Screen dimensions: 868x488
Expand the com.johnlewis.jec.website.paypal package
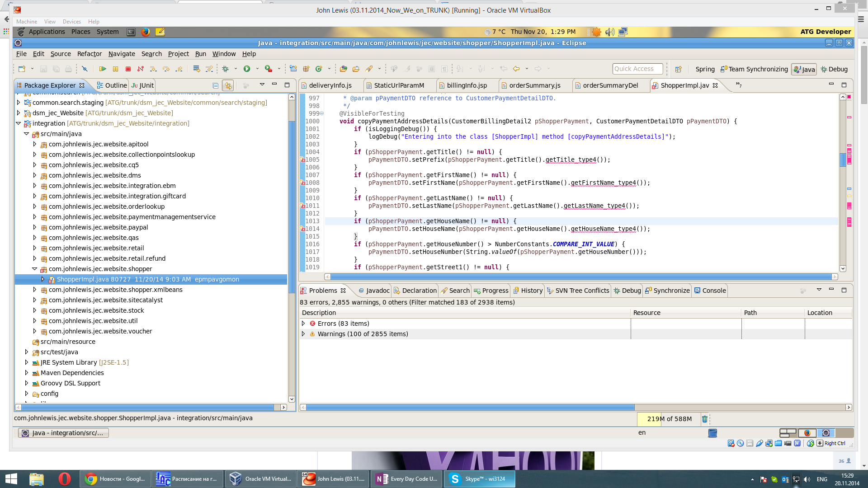click(x=35, y=227)
